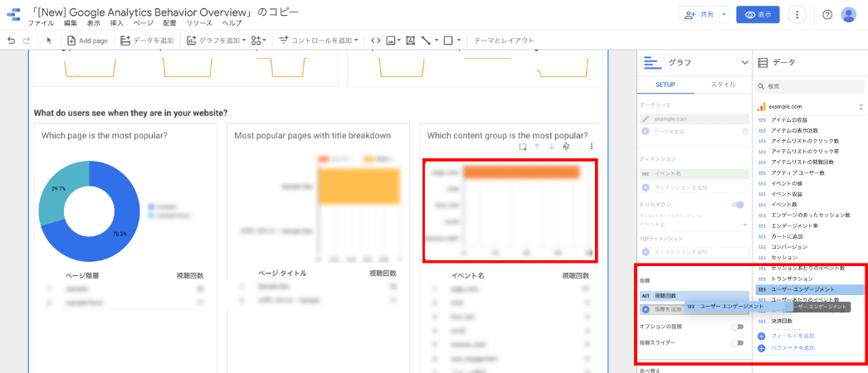Image resolution: width=868 pixels, height=373 pixels.
Task: Open the ヘルプ menu
Action: (x=232, y=23)
